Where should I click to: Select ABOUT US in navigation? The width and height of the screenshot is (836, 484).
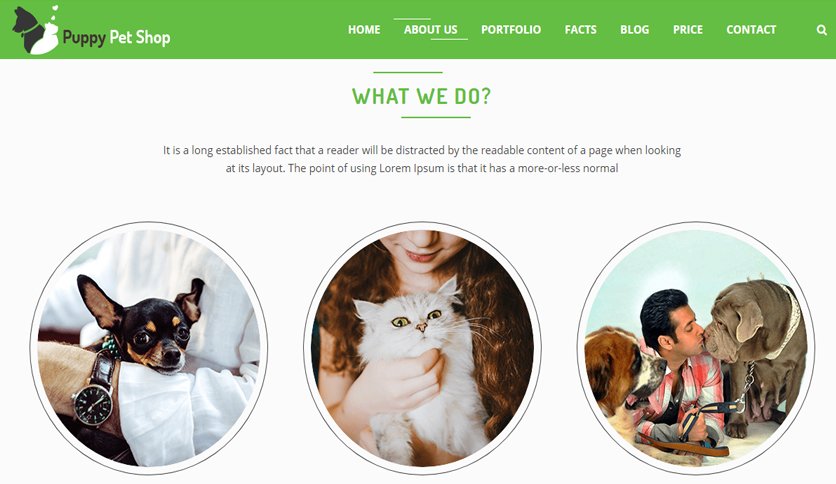[x=430, y=30]
